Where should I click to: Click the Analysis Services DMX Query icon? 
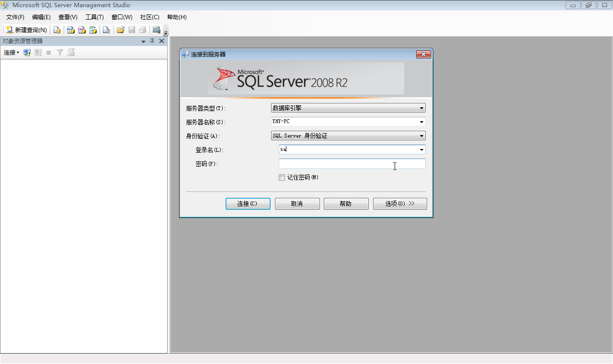tap(82, 30)
